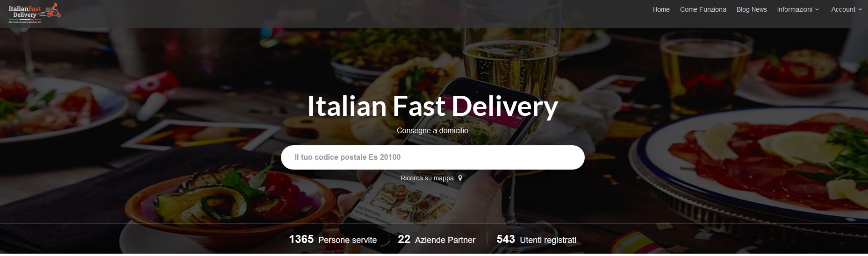Open the Home menu item
Screen dimensions: 868x256
tap(661, 9)
